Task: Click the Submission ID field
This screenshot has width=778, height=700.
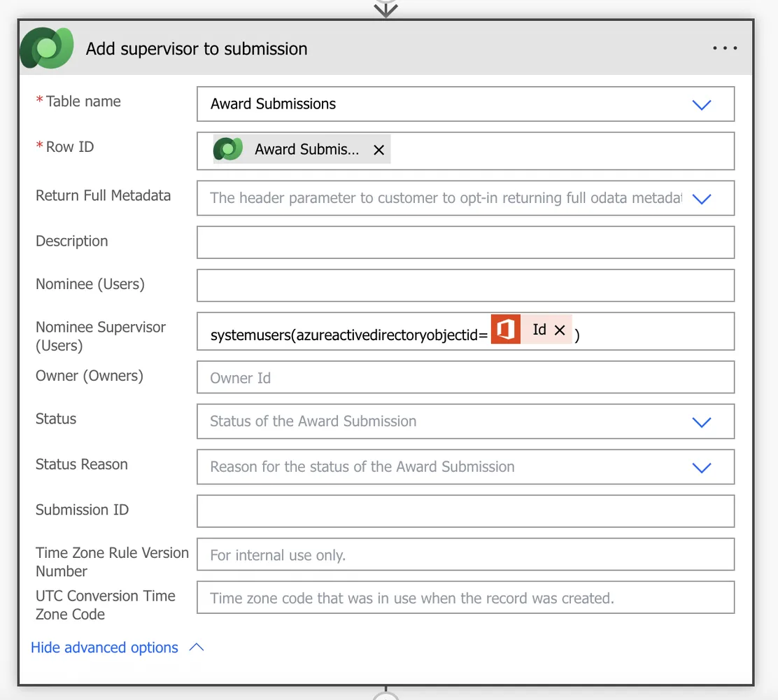Action: [x=465, y=511]
